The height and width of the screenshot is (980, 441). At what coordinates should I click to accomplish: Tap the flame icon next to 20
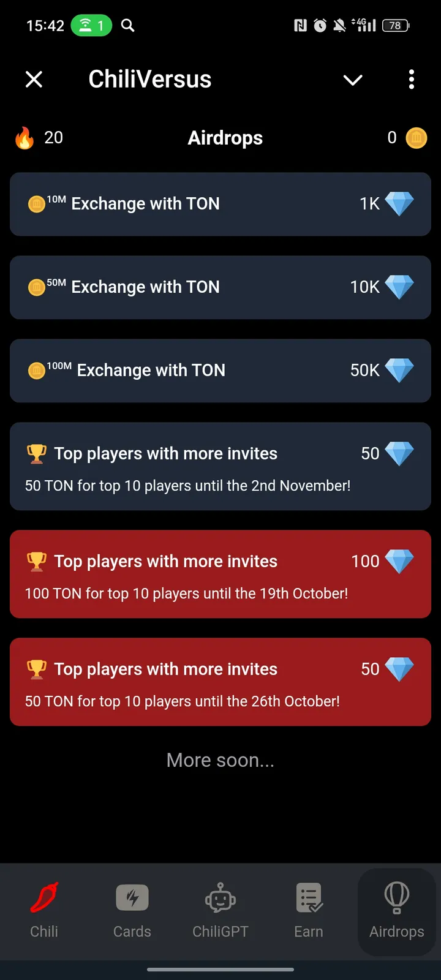[x=24, y=138]
